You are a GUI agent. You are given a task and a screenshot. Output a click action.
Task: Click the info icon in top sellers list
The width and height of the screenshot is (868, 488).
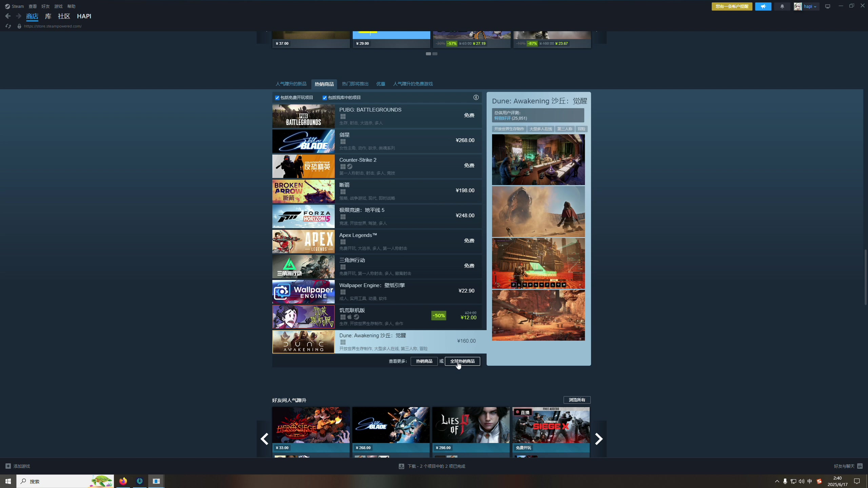[x=476, y=98]
